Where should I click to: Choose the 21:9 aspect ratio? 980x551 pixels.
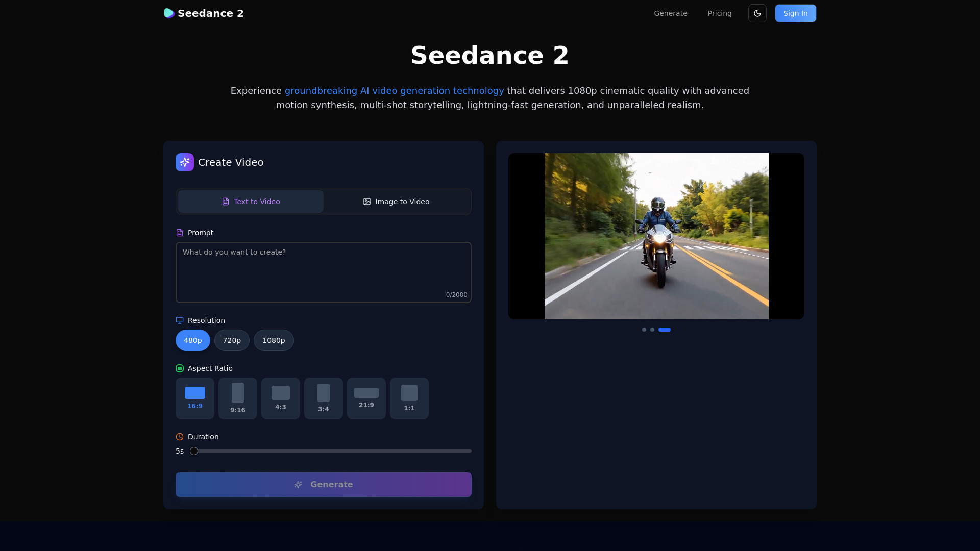(x=366, y=398)
